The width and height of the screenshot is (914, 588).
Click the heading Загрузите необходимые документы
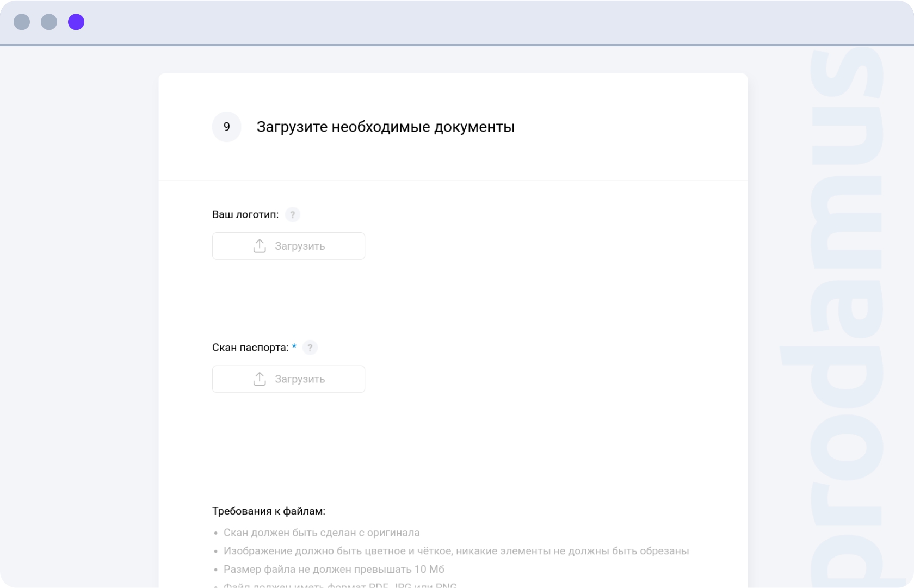point(386,127)
